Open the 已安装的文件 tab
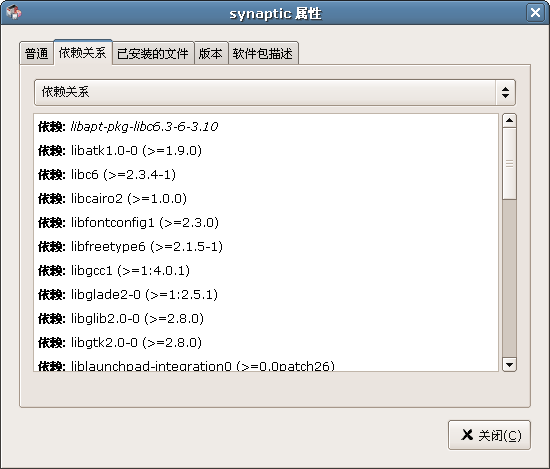The width and height of the screenshot is (550, 469). [x=153, y=54]
